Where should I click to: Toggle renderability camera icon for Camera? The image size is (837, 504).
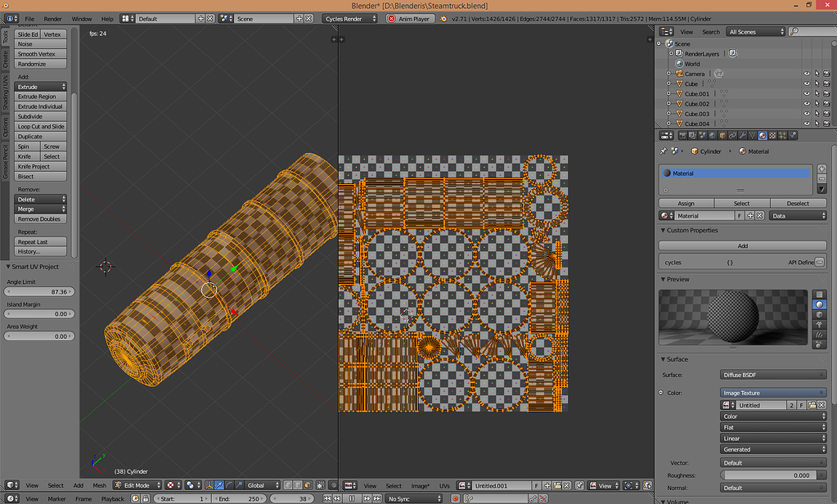point(826,74)
